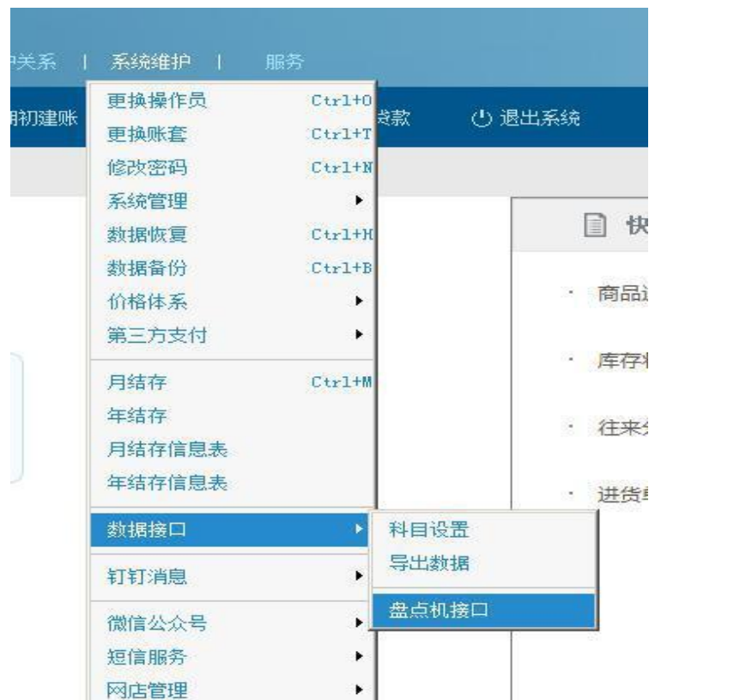Viewport: 740px width, 700px height.
Task: Click the 退出系统 power icon
Action: click(x=482, y=119)
